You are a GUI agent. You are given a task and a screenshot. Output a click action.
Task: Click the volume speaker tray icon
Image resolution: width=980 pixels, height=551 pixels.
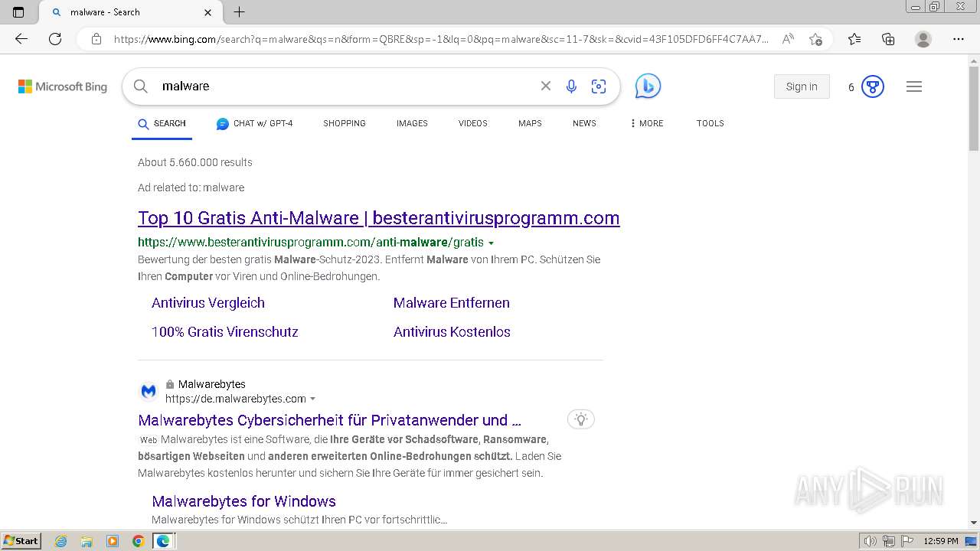point(871,541)
